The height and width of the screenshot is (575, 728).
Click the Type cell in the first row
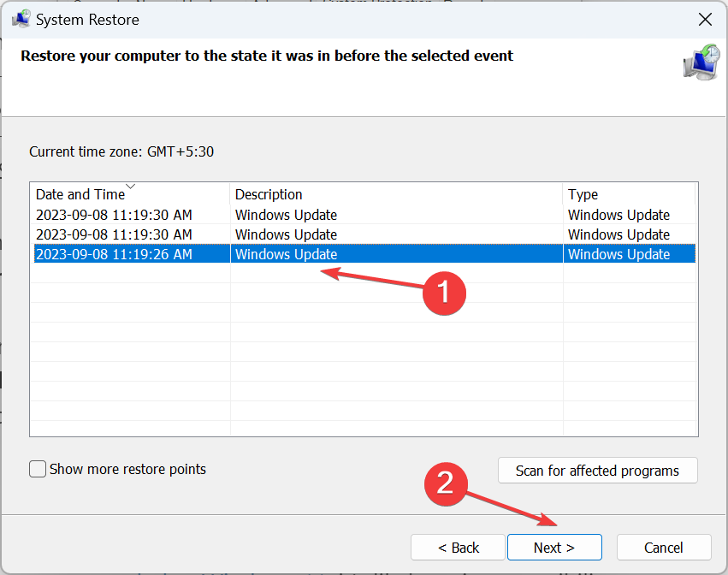[619, 215]
